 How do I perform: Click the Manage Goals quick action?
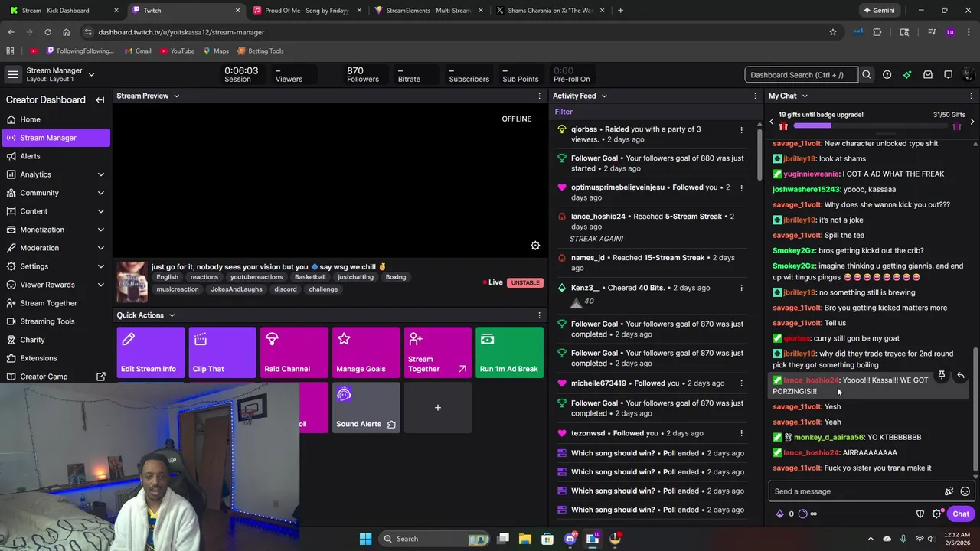(366, 353)
